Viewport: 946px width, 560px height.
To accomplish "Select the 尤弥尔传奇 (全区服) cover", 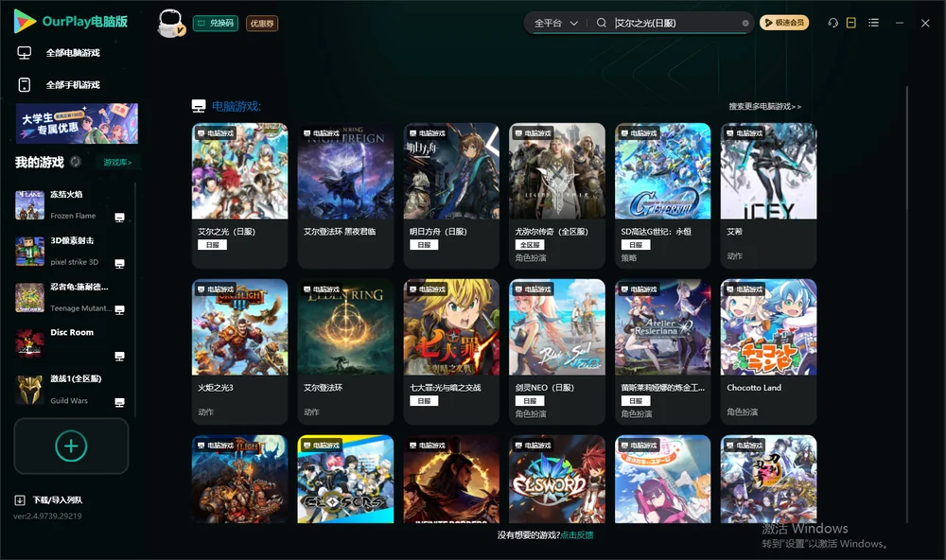I will click(557, 171).
